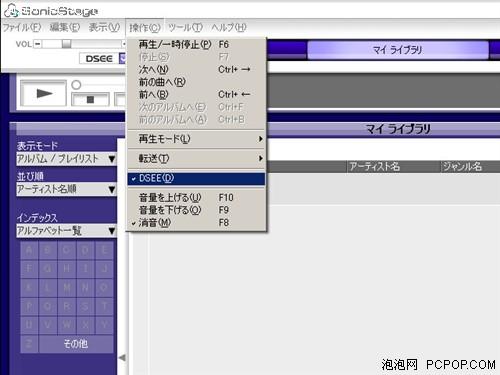This screenshot has width=500, height=375.
Task: Open the ヘルプ(H) menu
Action: [229, 27]
